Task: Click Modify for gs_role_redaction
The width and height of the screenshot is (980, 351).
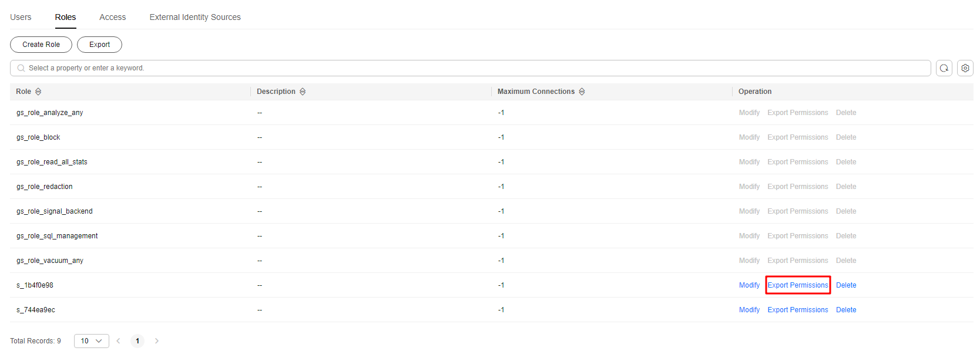Action: tap(749, 187)
